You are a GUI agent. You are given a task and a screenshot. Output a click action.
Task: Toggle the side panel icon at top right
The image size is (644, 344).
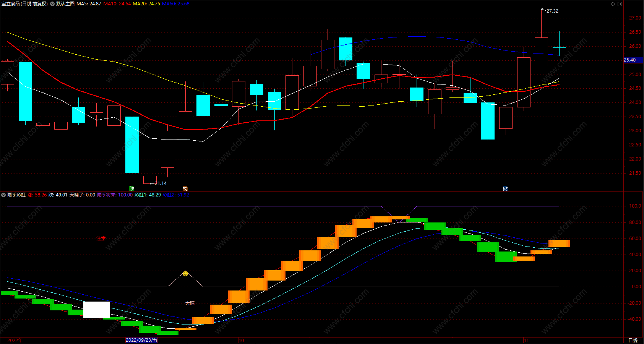[620, 4]
